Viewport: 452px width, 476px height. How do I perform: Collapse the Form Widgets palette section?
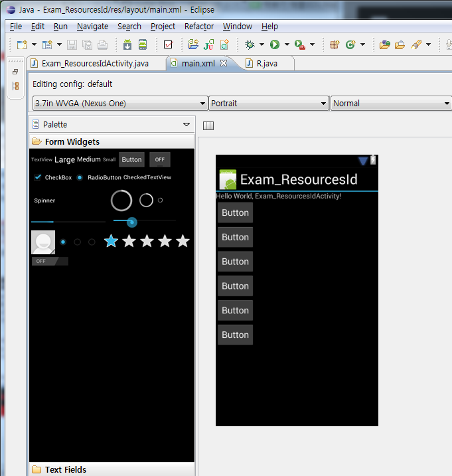coord(112,142)
